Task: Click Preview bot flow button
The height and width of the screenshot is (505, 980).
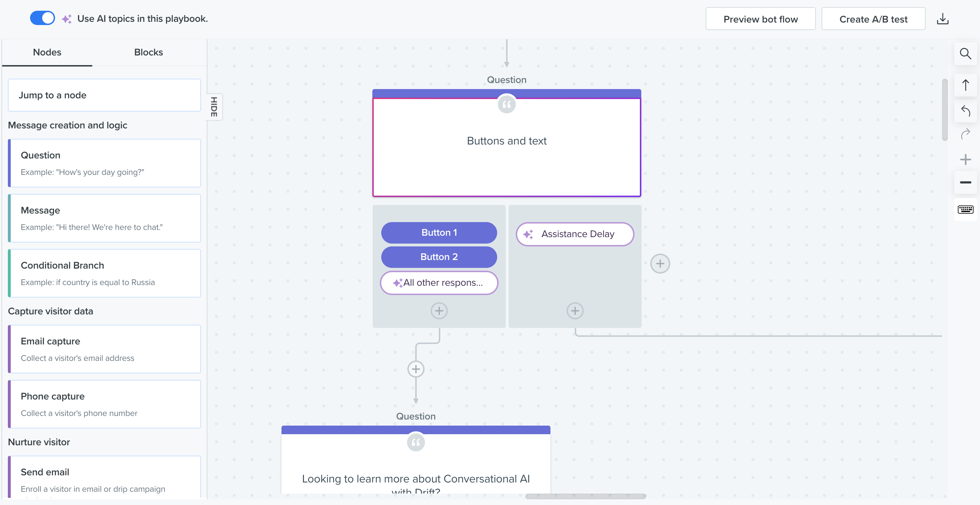Action: (760, 19)
